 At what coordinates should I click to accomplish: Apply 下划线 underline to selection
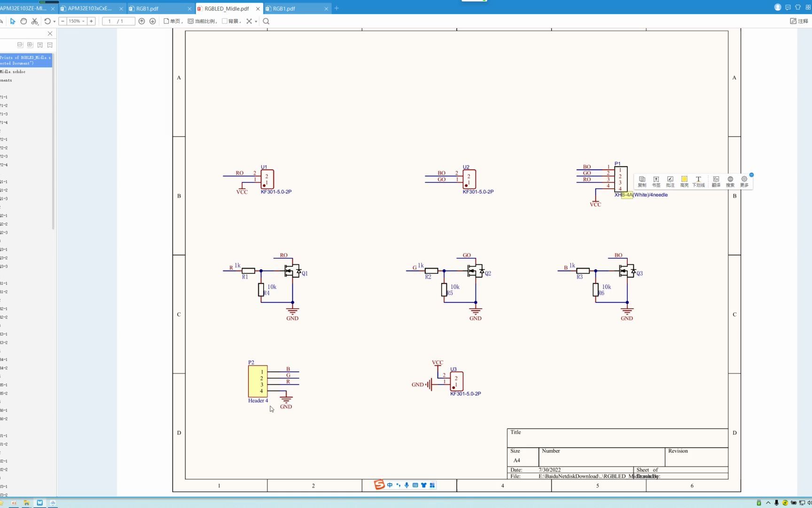pos(698,182)
